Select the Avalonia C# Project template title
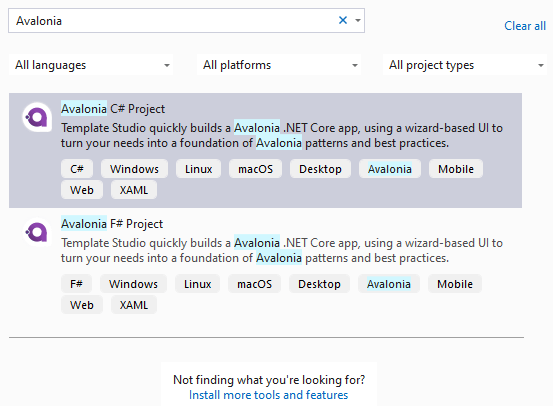The image size is (553, 406). pos(113,109)
